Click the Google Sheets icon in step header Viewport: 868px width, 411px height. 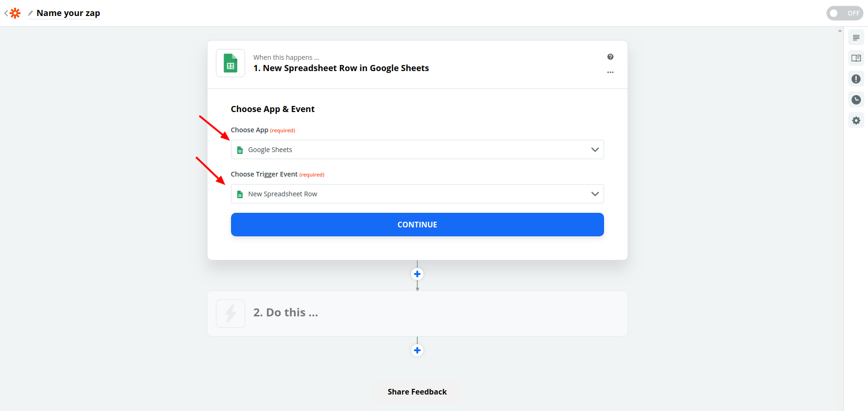(231, 63)
